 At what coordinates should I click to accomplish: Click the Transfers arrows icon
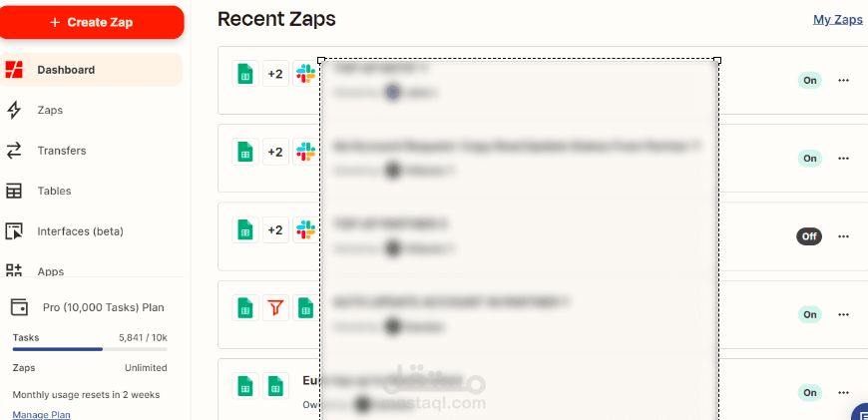[x=14, y=151]
